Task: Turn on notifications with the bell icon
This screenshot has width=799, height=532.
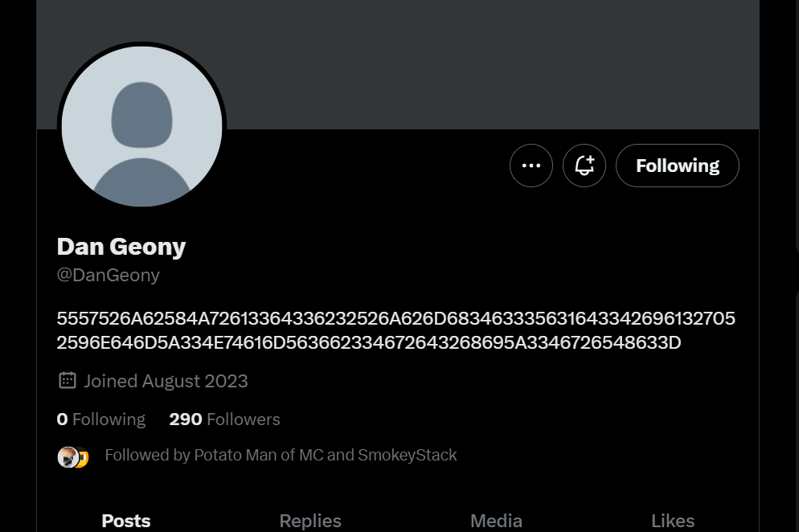Action: (x=584, y=166)
